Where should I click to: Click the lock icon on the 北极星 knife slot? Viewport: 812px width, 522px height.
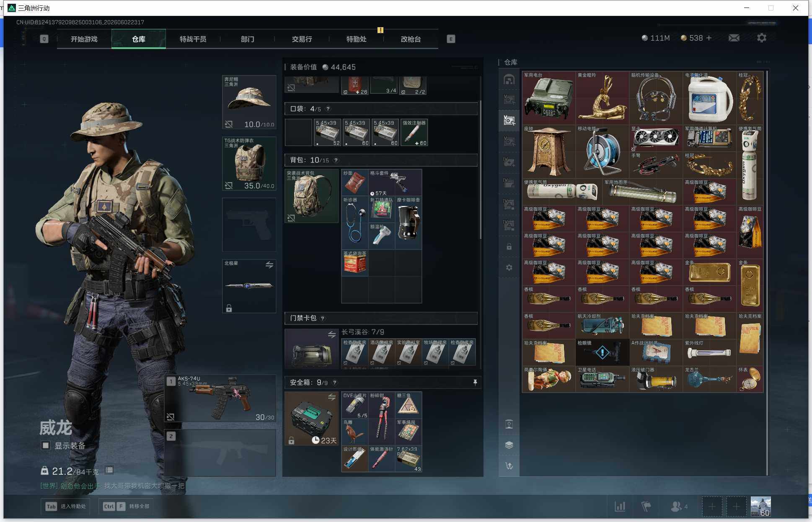[229, 309]
